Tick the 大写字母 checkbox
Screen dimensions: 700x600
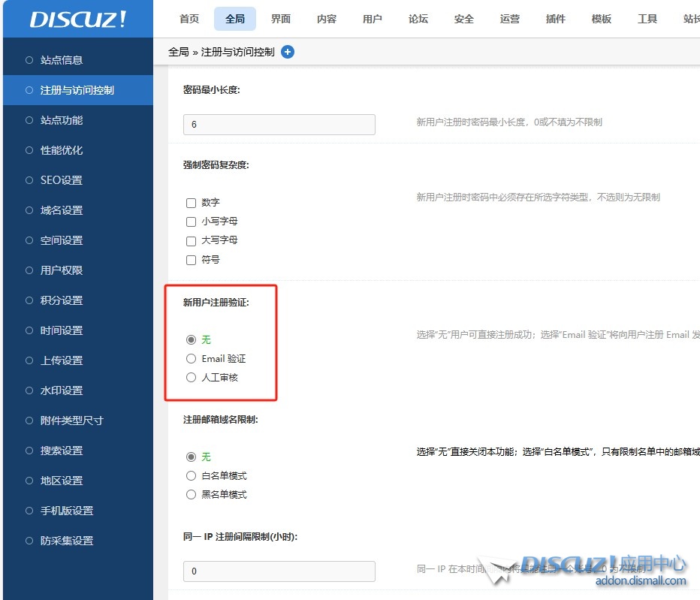(191, 240)
